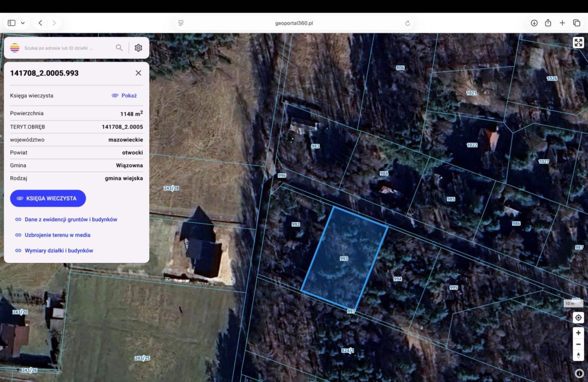Screen dimensions: 588x382
Task: Select parcel 1026 on the map
Action: (552, 79)
